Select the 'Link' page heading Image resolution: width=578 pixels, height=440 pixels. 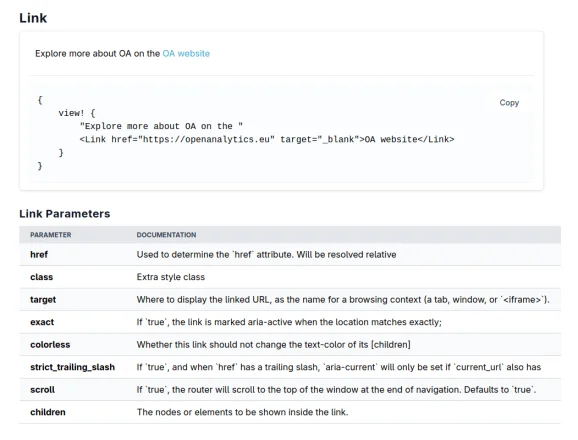(33, 18)
